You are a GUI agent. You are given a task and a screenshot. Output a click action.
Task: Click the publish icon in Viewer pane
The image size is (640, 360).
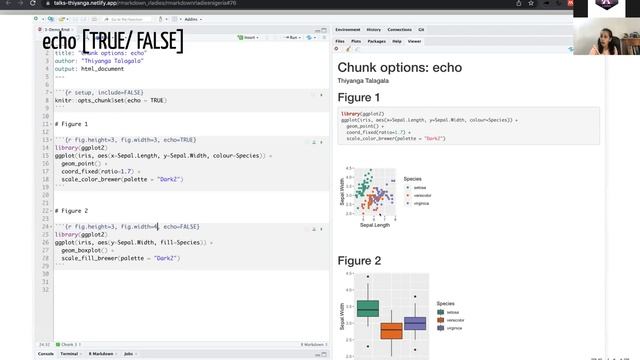[571, 49]
